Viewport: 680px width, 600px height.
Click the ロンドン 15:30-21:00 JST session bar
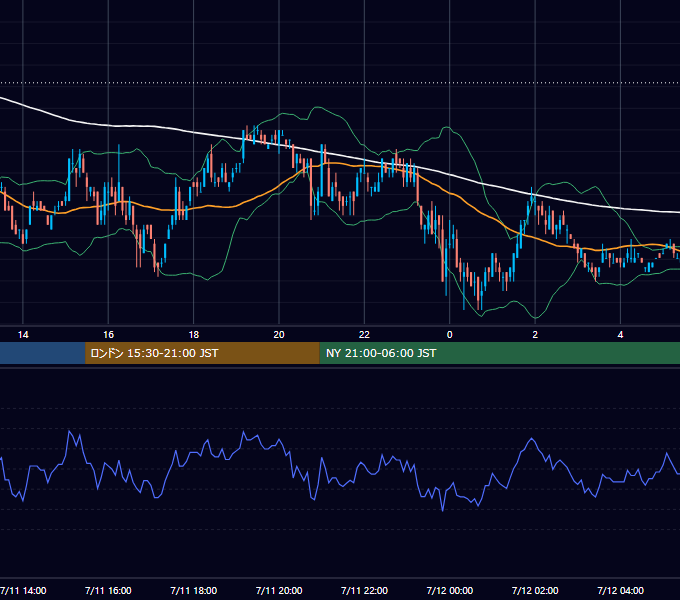tap(202, 353)
